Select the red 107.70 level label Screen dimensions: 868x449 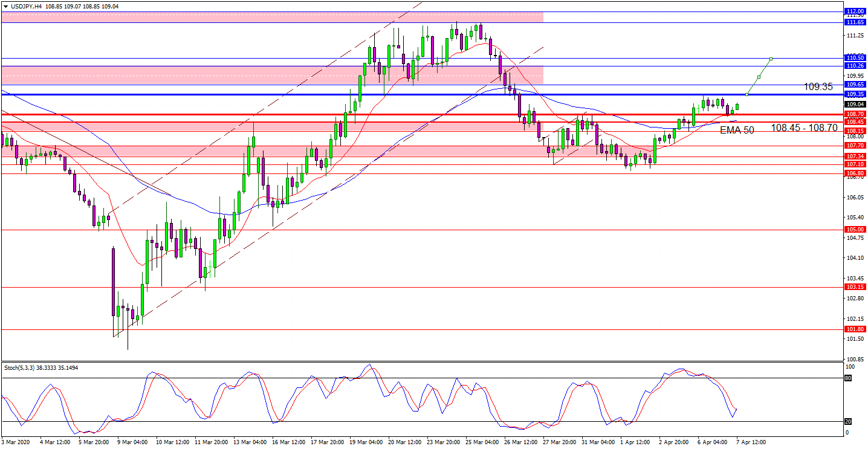point(855,146)
